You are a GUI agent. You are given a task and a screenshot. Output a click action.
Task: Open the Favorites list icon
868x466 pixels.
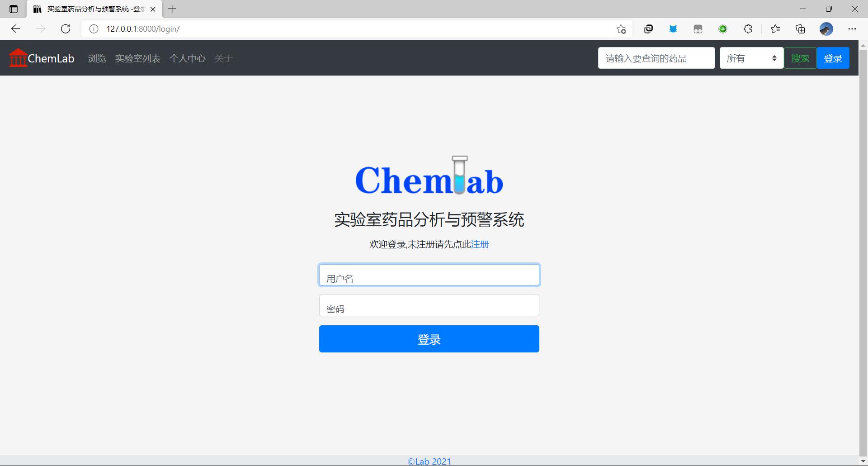(x=775, y=29)
